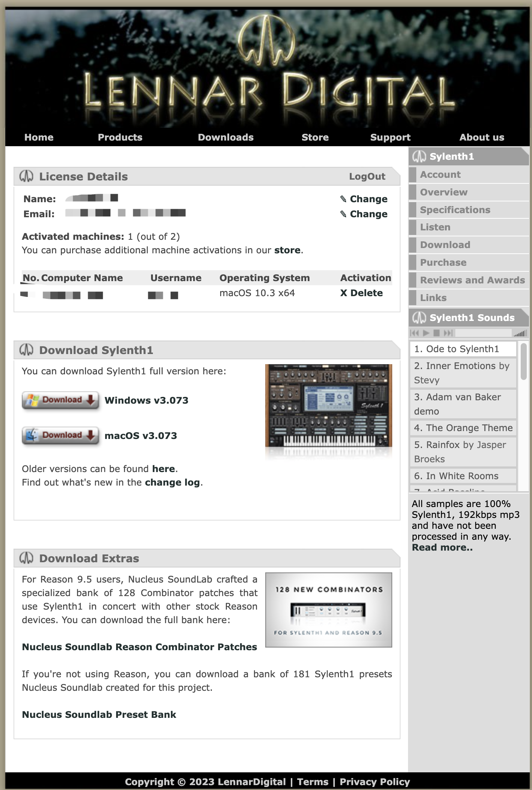Open the About us page

click(482, 138)
